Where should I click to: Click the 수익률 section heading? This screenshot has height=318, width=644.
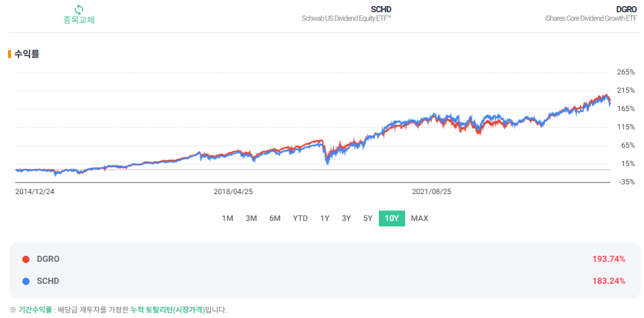pos(27,54)
